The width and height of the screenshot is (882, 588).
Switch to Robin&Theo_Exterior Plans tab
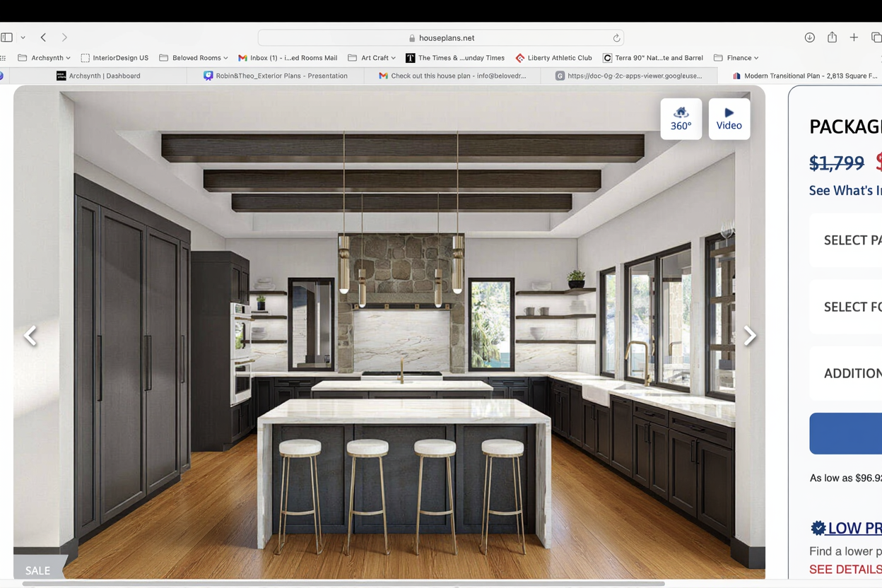click(x=276, y=76)
